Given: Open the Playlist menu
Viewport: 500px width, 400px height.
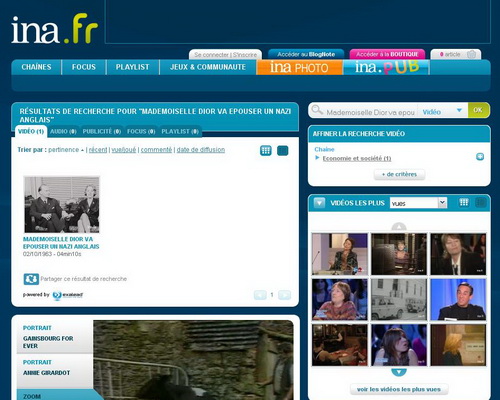Looking at the screenshot, I should [x=132, y=67].
